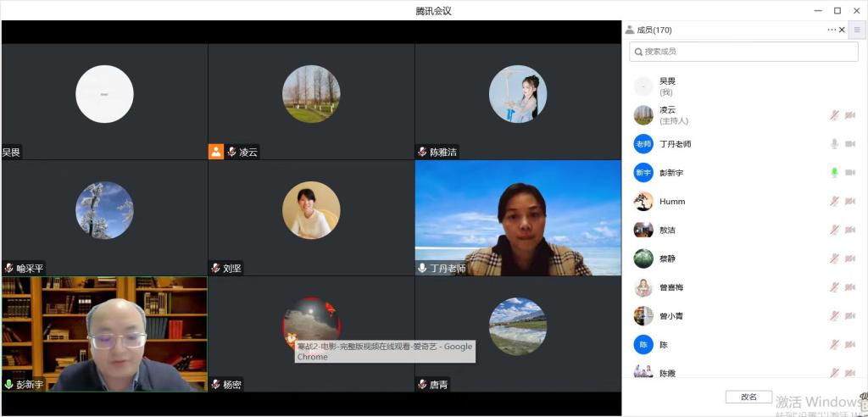Click 彭新宇's green active microphone icon

click(x=834, y=173)
